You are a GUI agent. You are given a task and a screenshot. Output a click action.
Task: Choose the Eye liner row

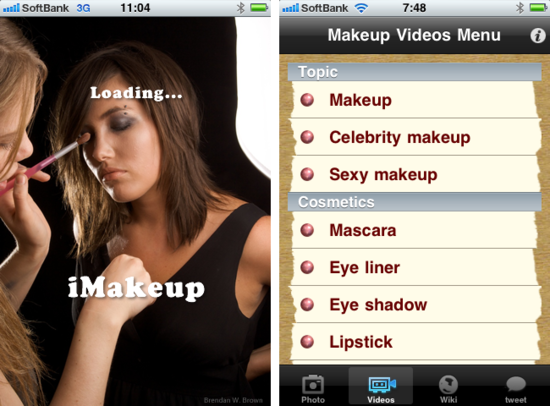pyautogui.click(x=415, y=268)
